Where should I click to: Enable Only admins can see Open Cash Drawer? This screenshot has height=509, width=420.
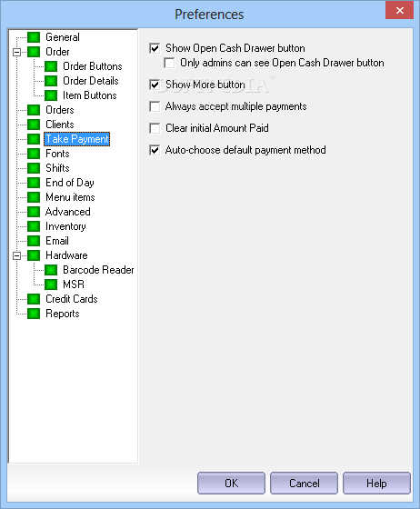[169, 63]
